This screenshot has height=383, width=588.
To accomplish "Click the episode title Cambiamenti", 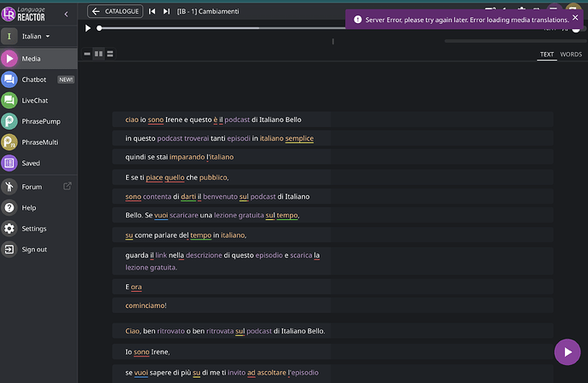I will [219, 11].
